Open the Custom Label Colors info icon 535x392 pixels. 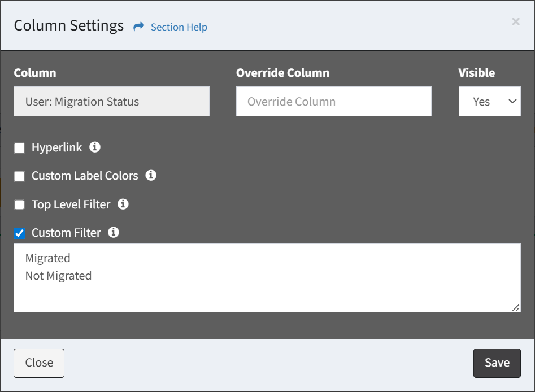click(151, 175)
